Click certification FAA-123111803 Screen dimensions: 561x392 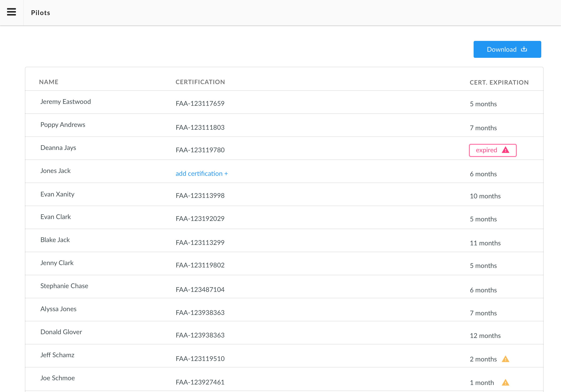[200, 127]
